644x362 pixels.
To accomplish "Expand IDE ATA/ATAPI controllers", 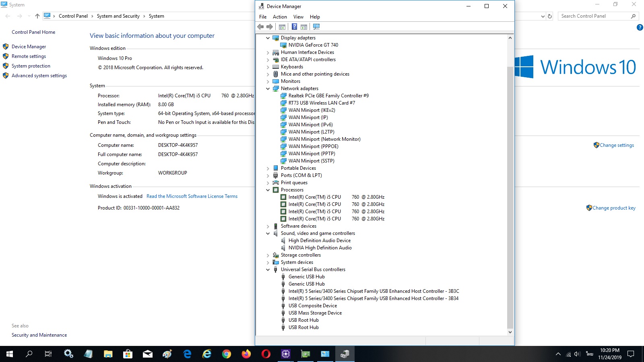I will [x=268, y=60].
